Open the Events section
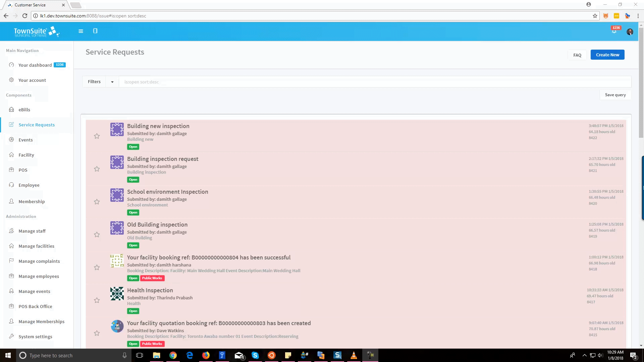 [x=25, y=140]
